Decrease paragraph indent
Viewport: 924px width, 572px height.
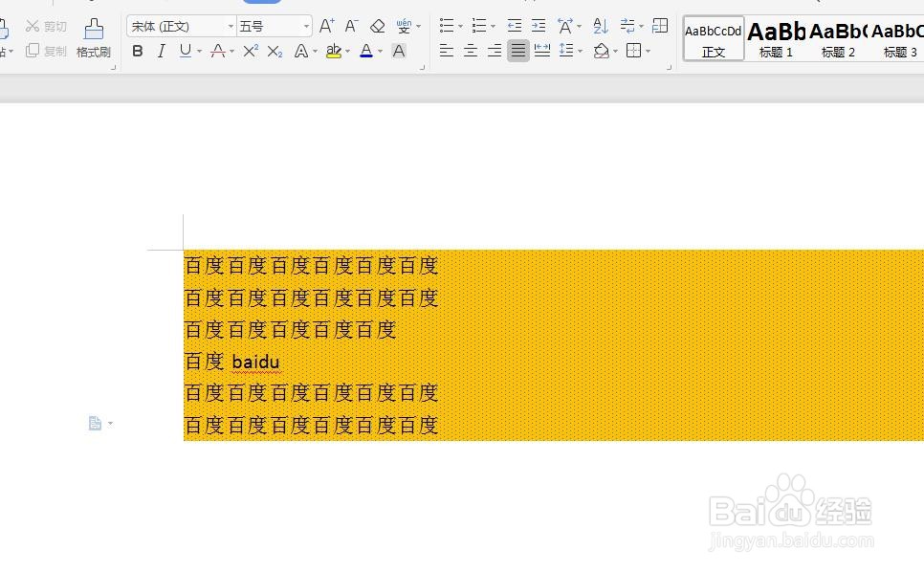(514, 26)
